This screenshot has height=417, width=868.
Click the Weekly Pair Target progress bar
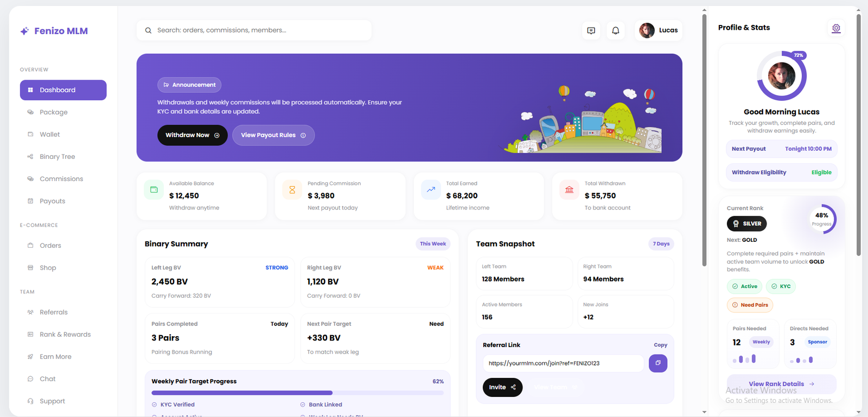coord(297,393)
